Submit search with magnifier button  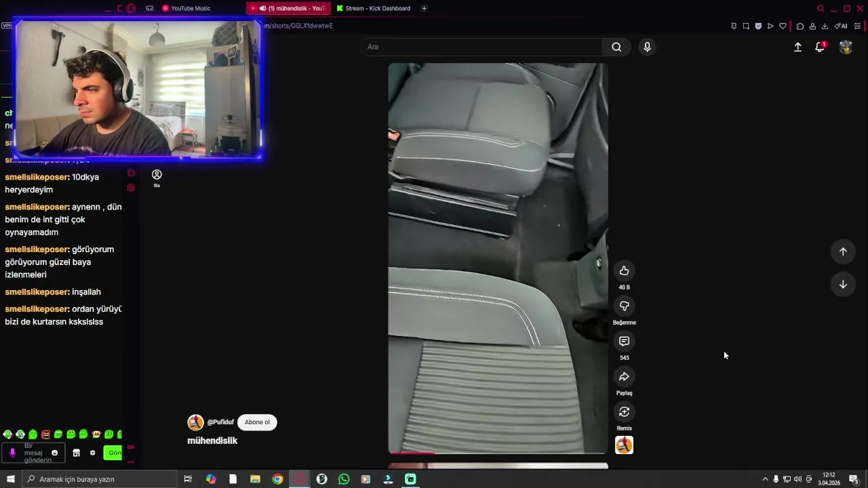616,47
